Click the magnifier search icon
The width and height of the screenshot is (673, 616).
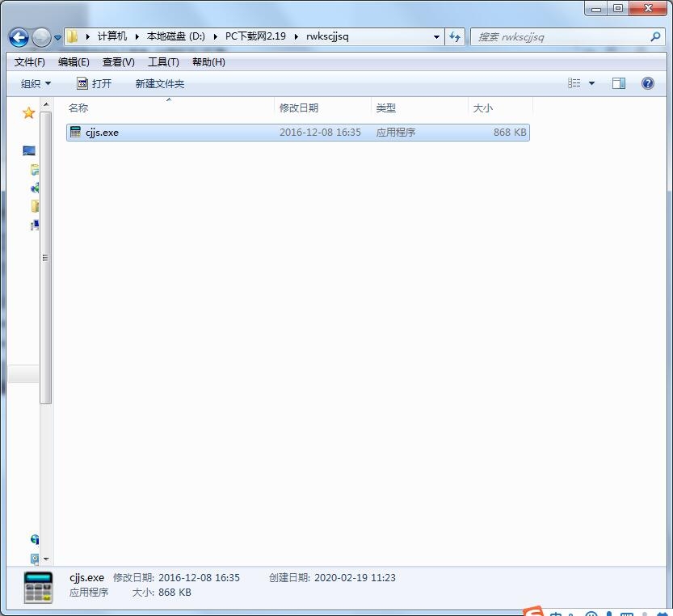(x=655, y=37)
